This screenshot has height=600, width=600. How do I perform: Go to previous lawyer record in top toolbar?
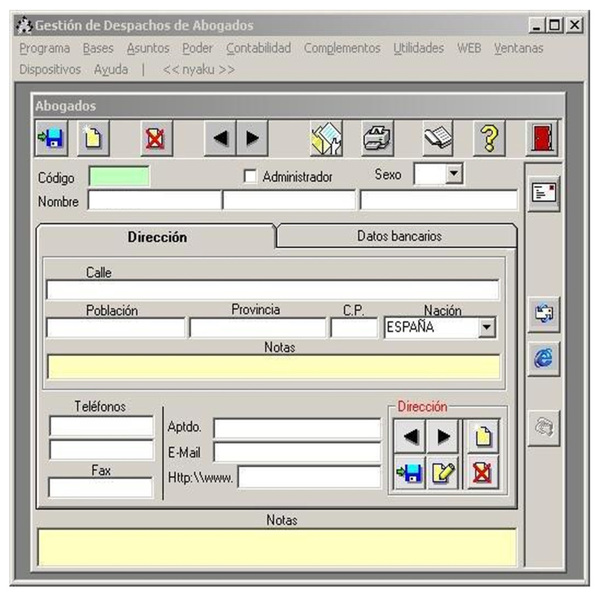point(220,138)
